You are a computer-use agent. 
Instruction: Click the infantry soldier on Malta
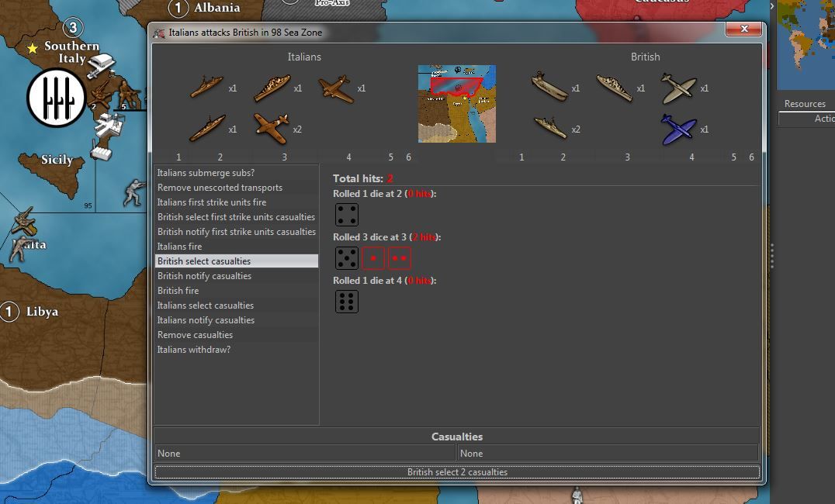pyautogui.click(x=19, y=250)
